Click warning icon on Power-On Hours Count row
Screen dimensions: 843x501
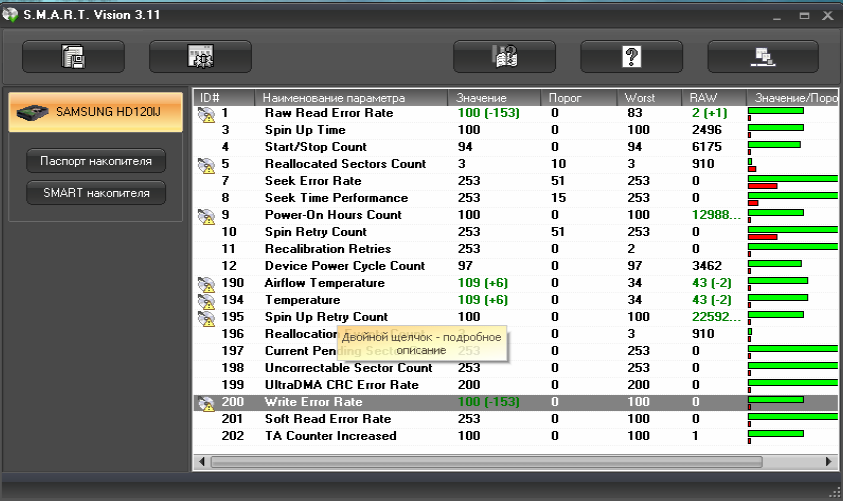click(207, 216)
